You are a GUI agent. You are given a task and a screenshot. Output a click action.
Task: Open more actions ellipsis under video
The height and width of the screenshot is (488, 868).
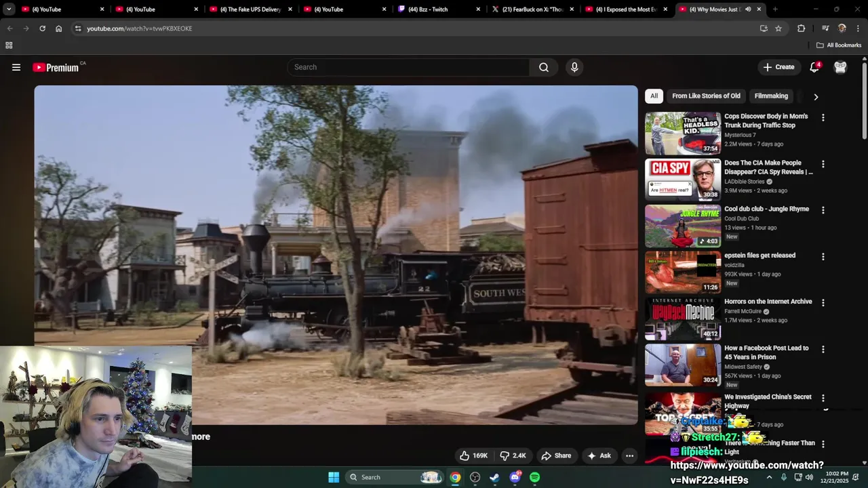tap(629, 455)
